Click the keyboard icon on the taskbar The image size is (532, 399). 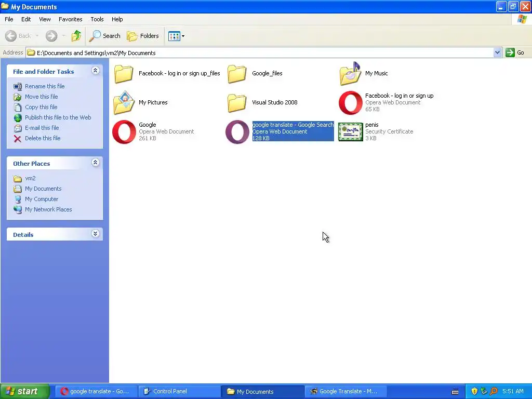point(455,392)
